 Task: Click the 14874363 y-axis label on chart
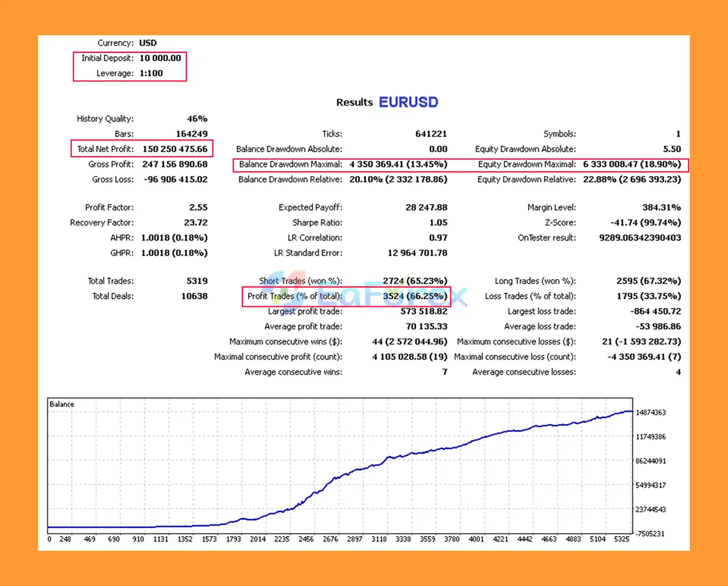[x=650, y=413]
